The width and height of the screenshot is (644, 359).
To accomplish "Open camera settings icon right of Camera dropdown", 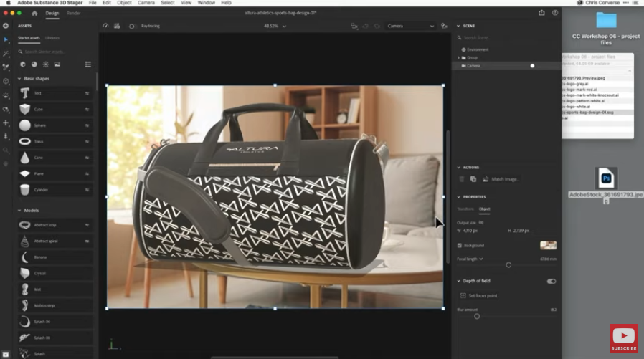I will pyautogui.click(x=444, y=26).
